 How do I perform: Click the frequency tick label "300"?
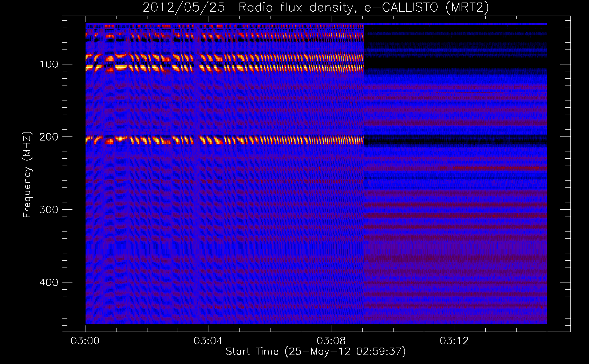(49, 210)
